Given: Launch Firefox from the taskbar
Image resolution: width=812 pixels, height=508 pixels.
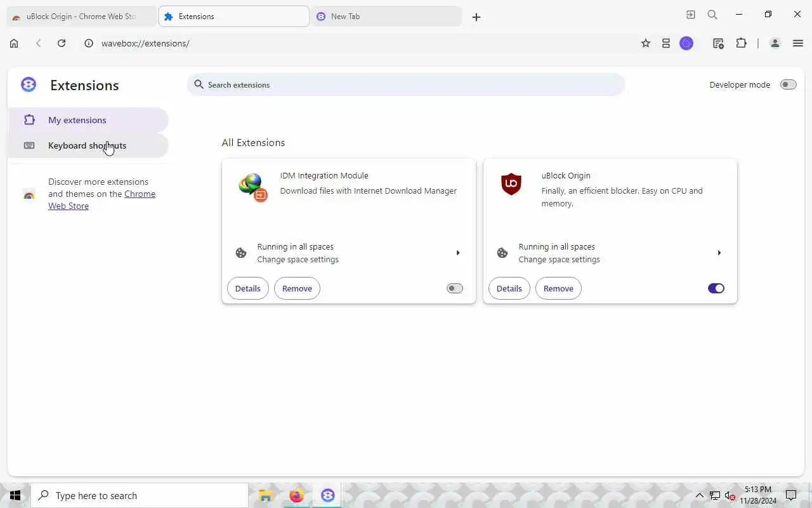Looking at the screenshot, I should point(296,495).
